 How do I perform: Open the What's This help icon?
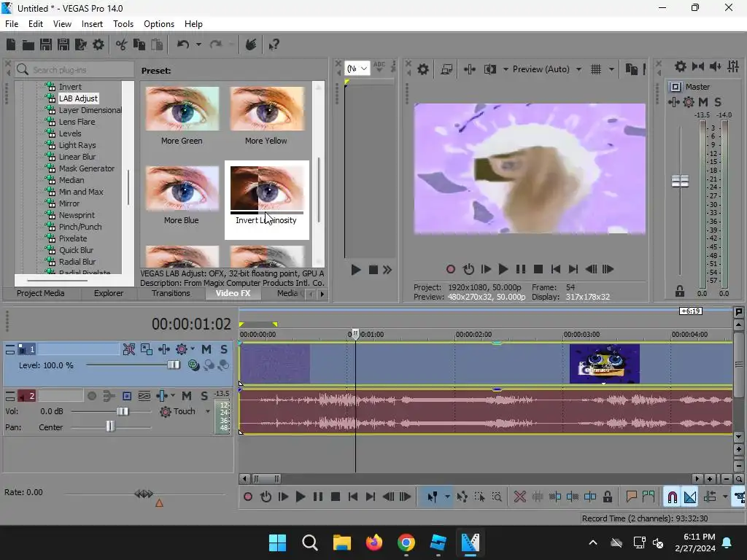(274, 44)
